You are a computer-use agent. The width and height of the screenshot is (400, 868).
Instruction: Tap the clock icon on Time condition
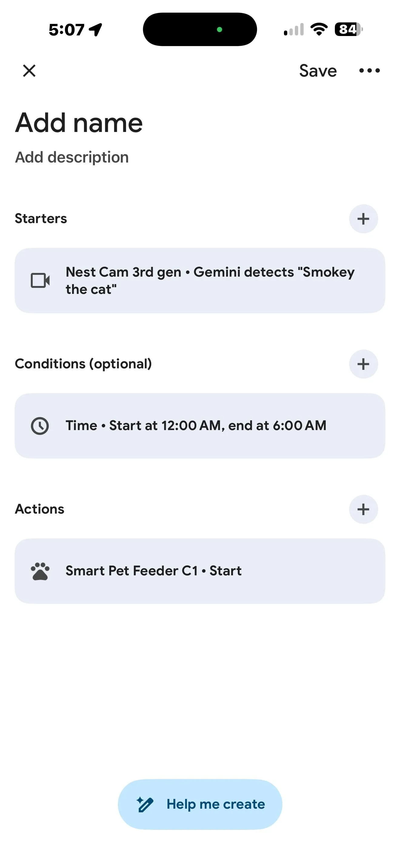pos(40,426)
